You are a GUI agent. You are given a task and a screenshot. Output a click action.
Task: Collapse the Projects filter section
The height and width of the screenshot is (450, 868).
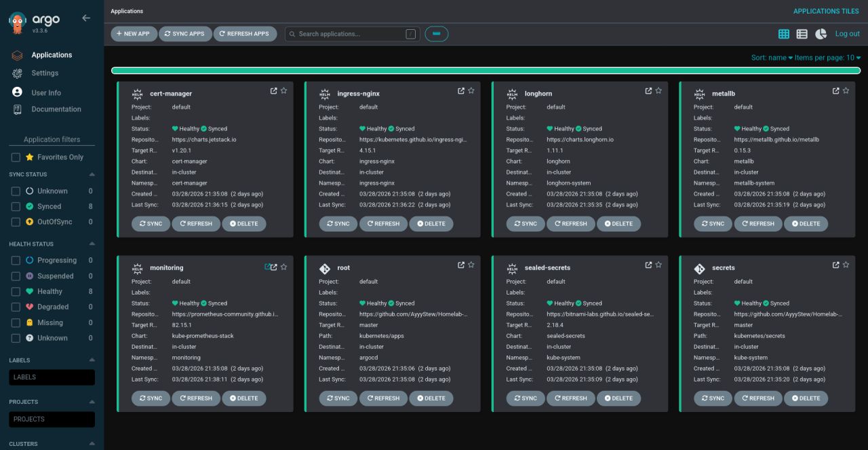point(92,402)
